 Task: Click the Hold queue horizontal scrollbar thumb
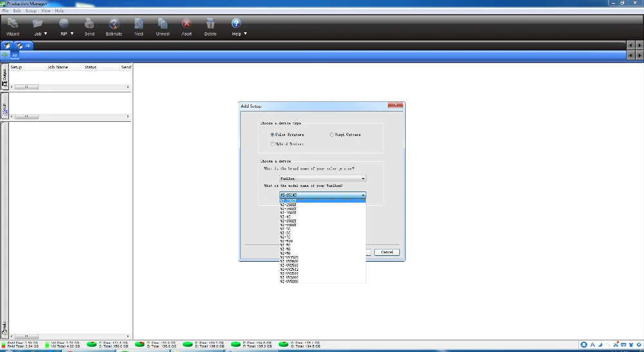[26, 337]
